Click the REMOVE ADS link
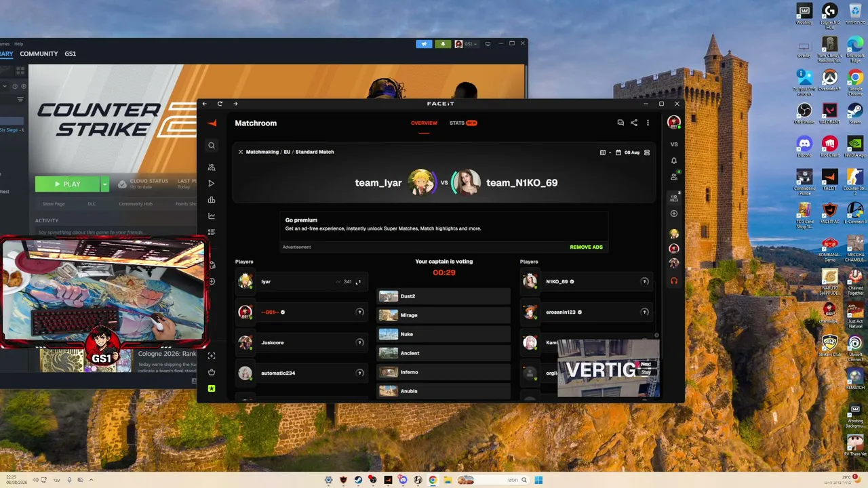868x488 pixels. point(586,247)
